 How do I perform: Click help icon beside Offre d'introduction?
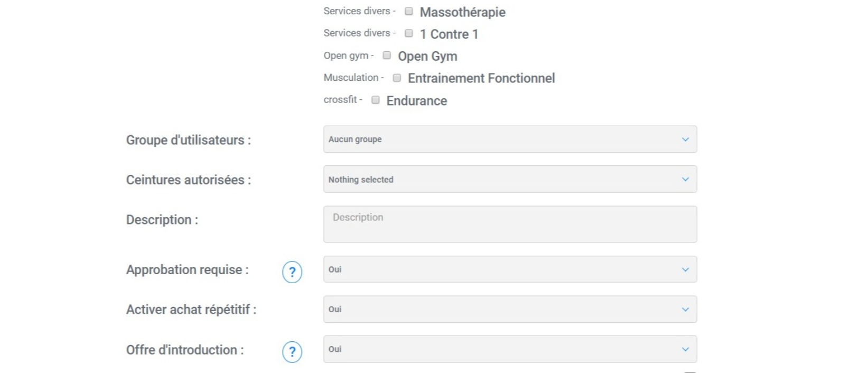point(292,352)
